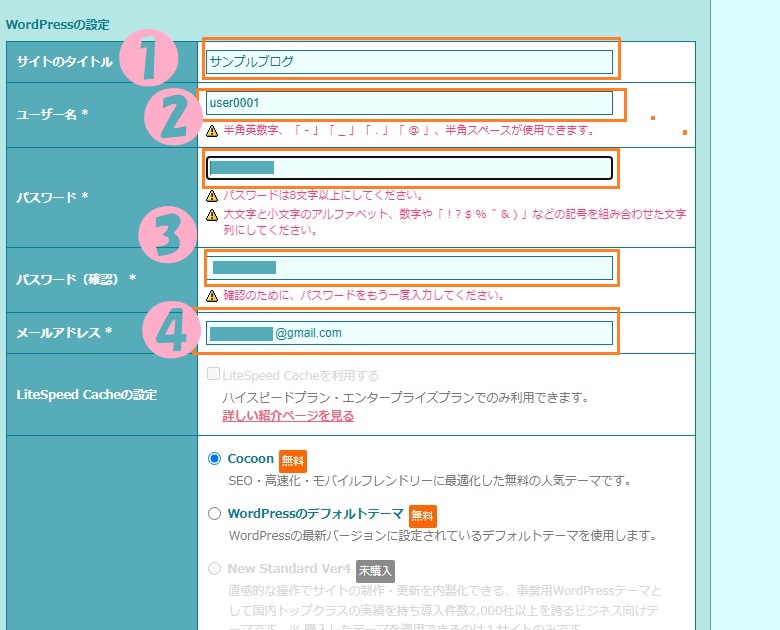
Task: Click the LiteSpeed Cacheを利用する text
Action: [x=300, y=375]
